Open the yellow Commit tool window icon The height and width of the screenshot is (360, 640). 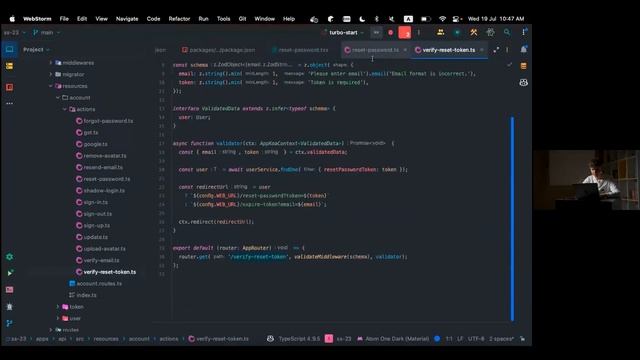9,66
